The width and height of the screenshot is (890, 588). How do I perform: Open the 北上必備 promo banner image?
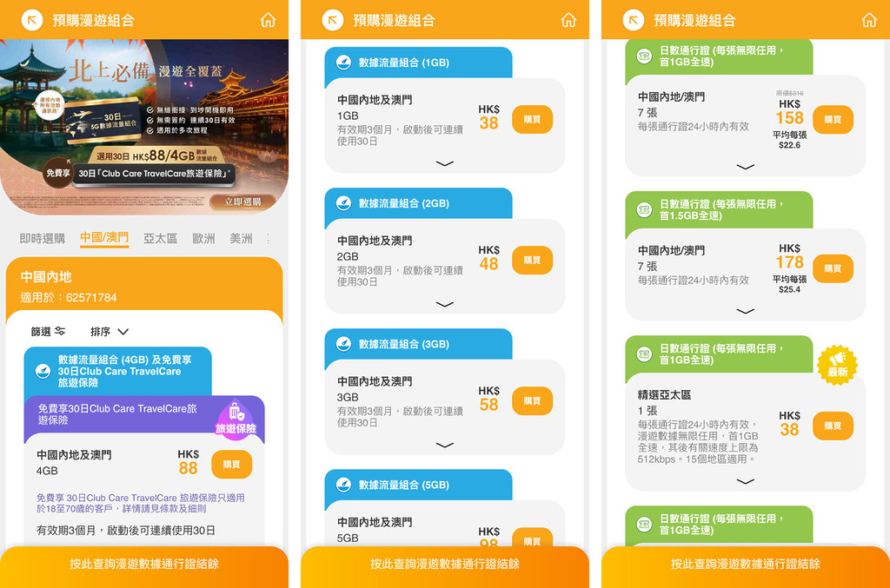point(144,126)
